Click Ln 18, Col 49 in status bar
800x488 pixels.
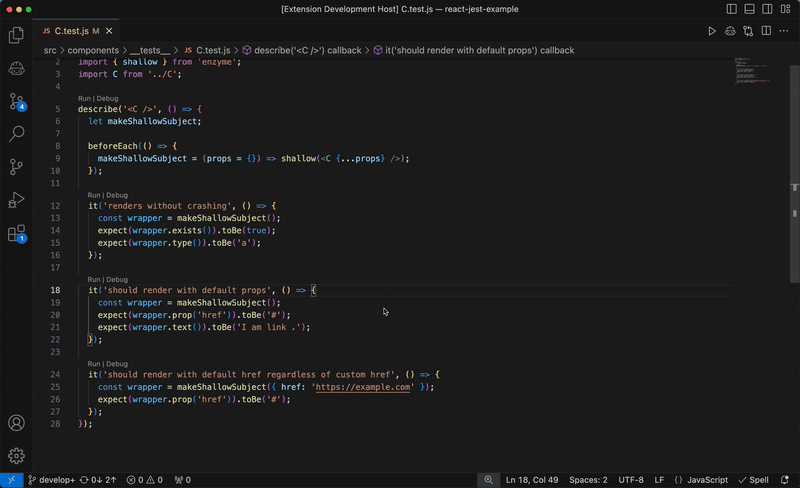pyautogui.click(x=532, y=480)
